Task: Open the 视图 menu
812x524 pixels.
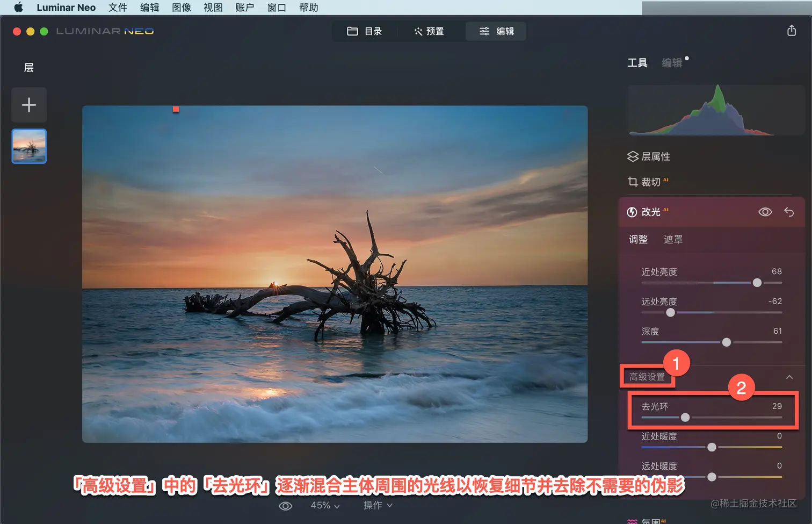Action: (213, 8)
